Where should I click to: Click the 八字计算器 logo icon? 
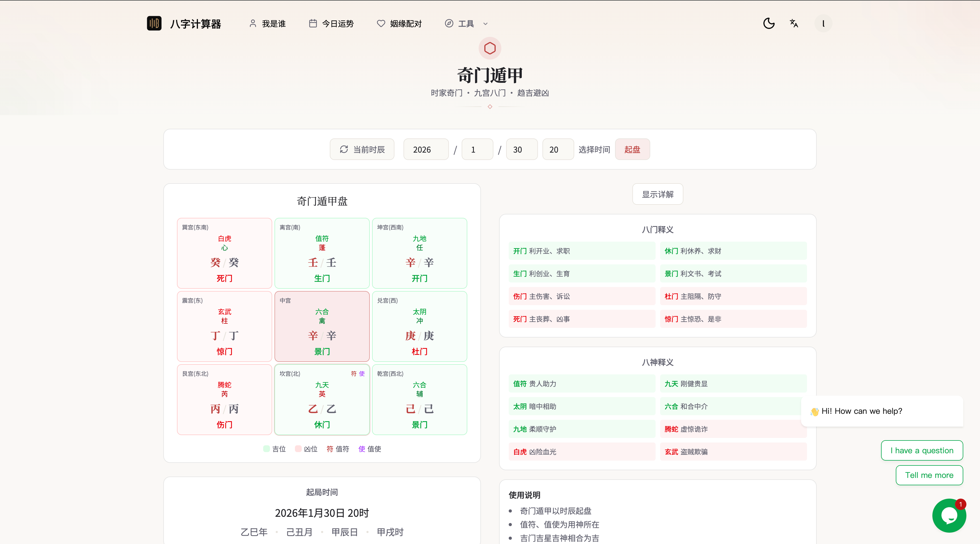(154, 23)
